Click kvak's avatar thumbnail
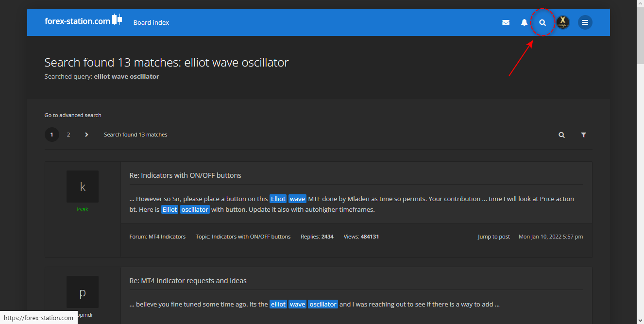This screenshot has width=644, height=324. pos(83,187)
